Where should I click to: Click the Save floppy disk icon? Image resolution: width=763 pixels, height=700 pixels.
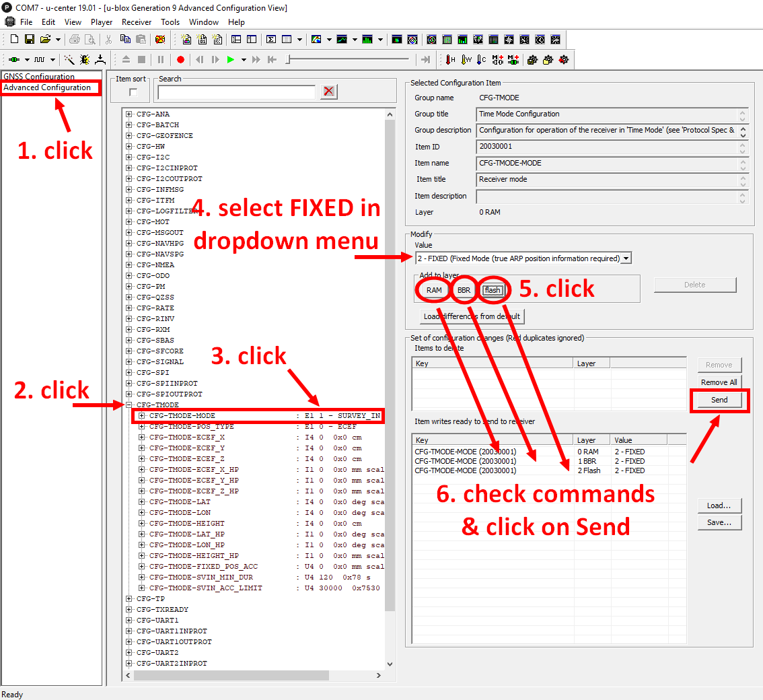(30, 40)
